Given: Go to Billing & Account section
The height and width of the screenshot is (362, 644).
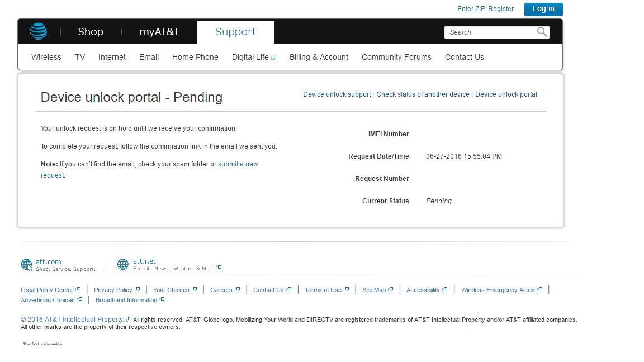Looking at the screenshot, I should pos(319,57).
